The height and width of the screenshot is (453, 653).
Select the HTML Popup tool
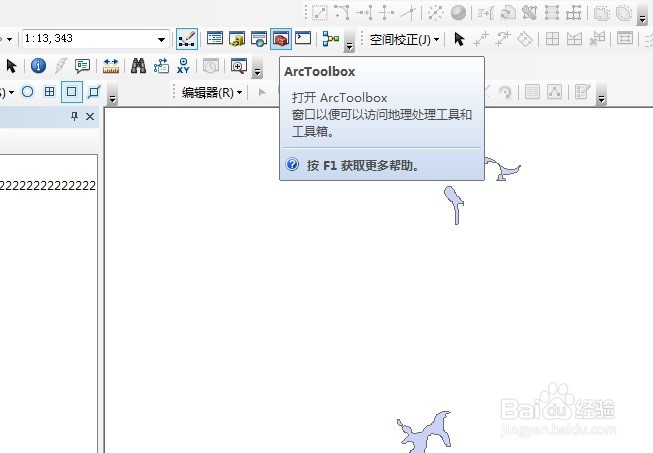82,66
